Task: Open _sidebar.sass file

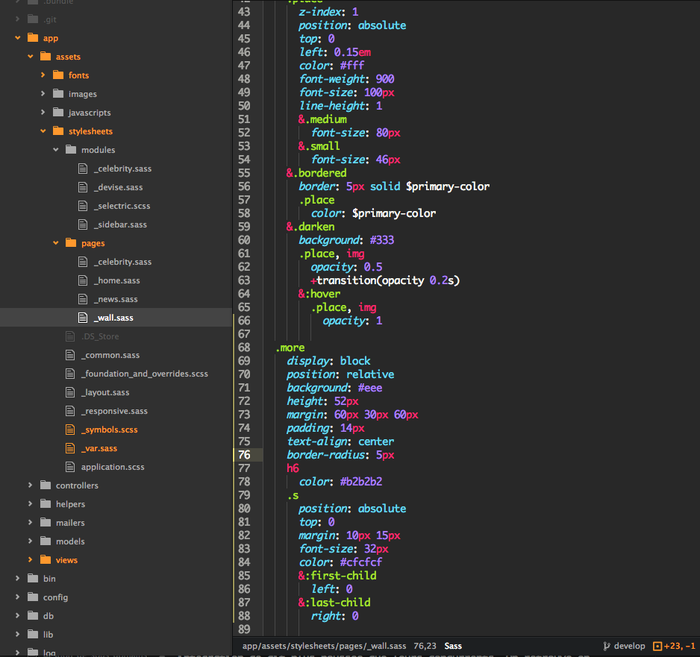Action: pos(121,225)
